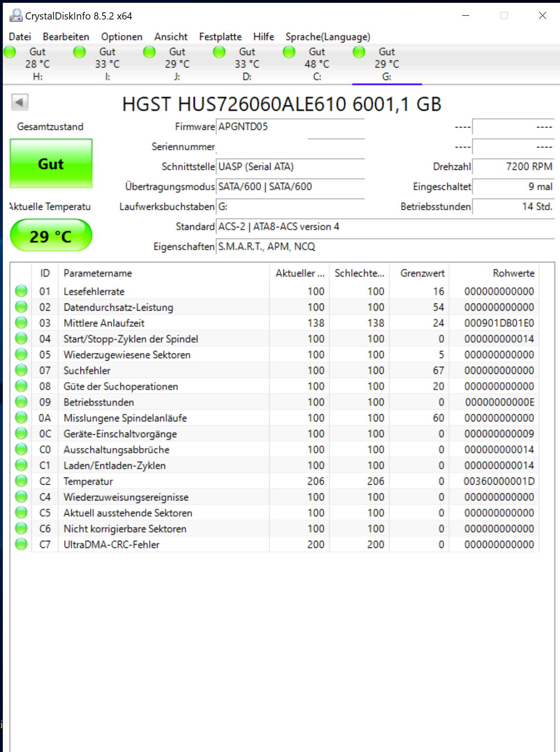560x752 pixels.
Task: Click status dot of Start/Stopp-Zyklen row
Action: click(21, 338)
